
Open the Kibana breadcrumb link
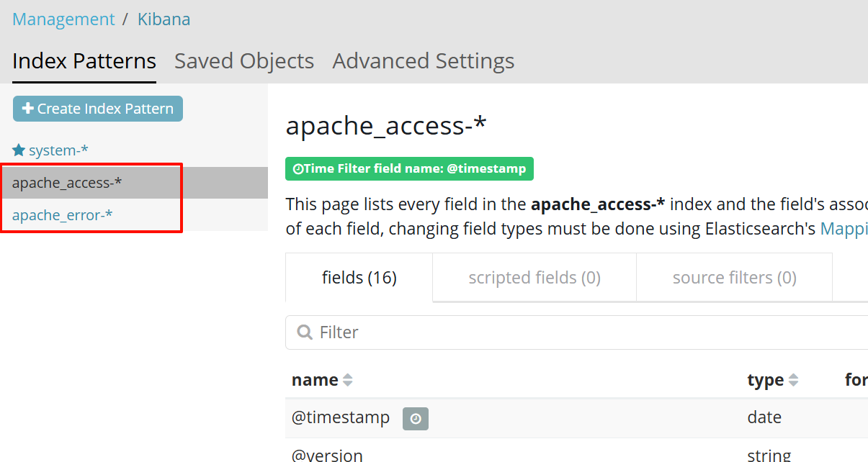tap(164, 19)
